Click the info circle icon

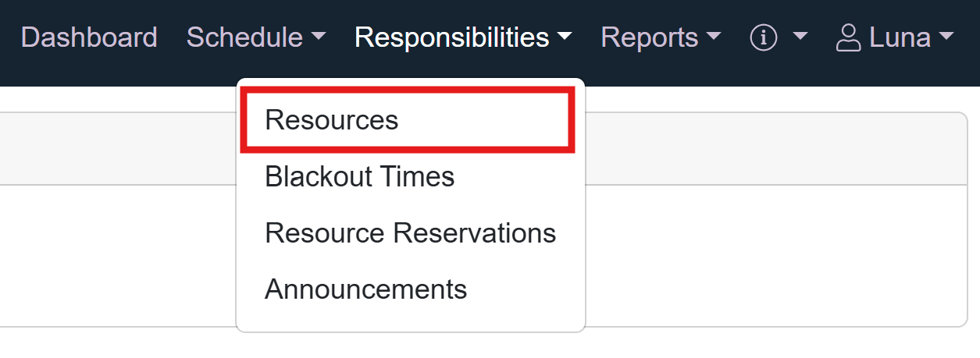click(x=764, y=37)
